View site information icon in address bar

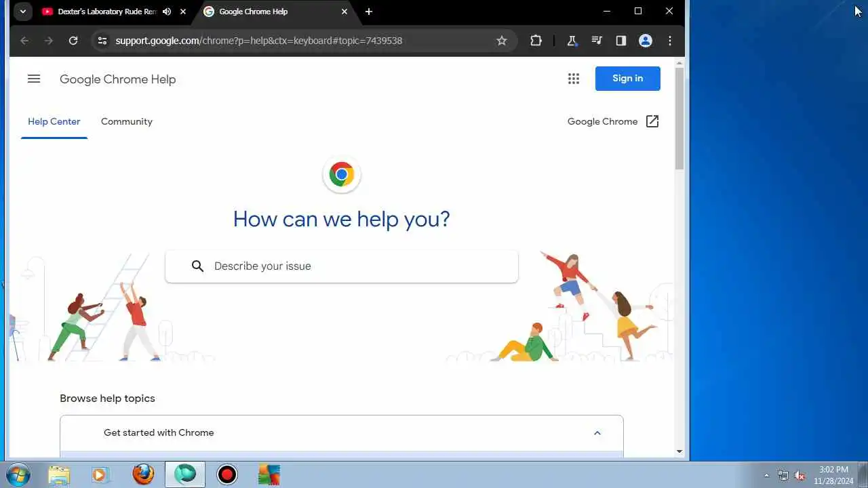point(102,41)
